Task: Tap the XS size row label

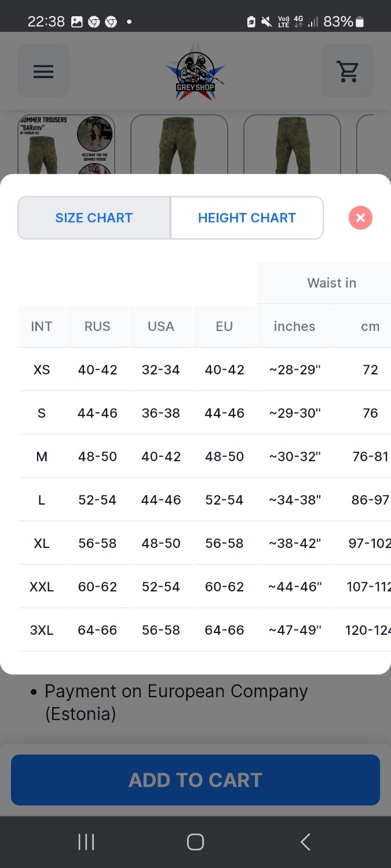Action: click(42, 370)
